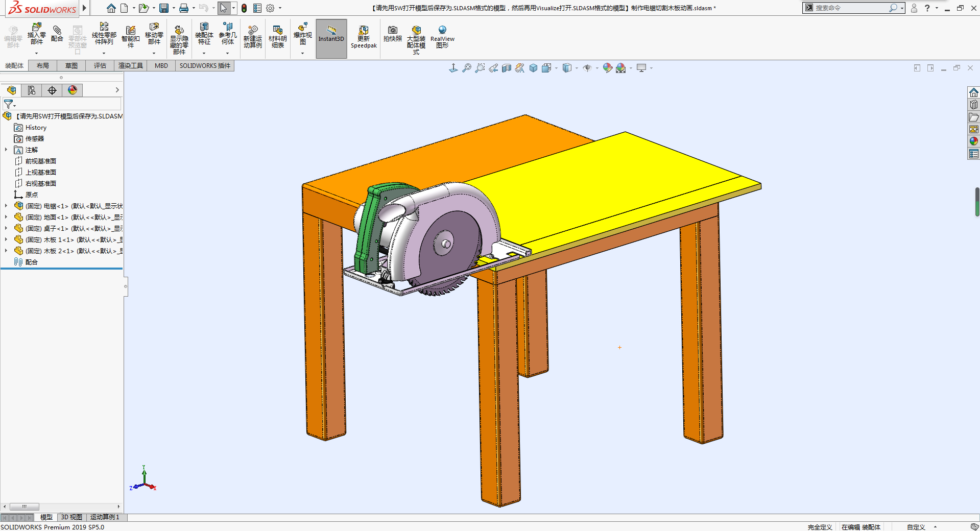Open View Orientation dropdown arrow
Screen dimensions: 980x531
tap(557, 68)
